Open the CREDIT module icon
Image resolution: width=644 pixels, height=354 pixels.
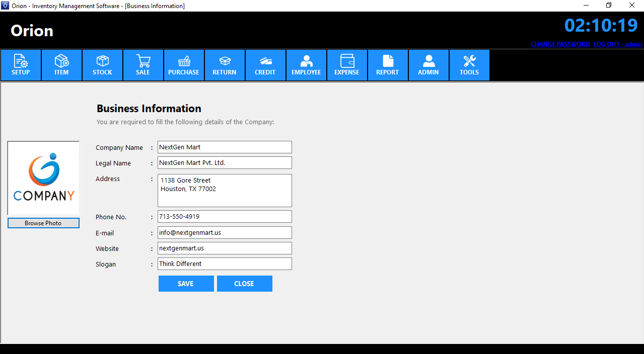tap(265, 65)
